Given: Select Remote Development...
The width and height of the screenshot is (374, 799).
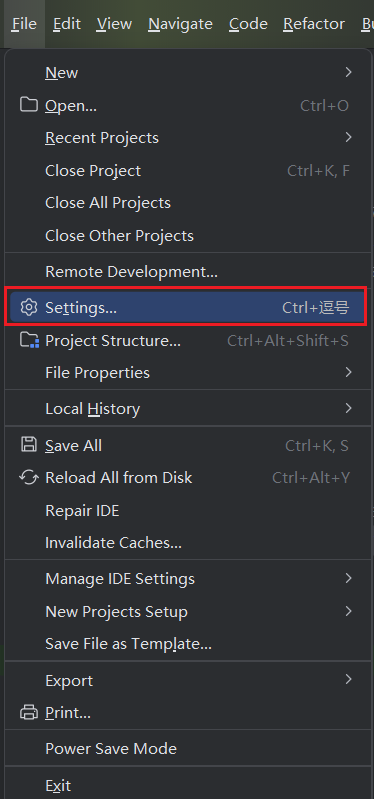Looking at the screenshot, I should click(188, 272).
